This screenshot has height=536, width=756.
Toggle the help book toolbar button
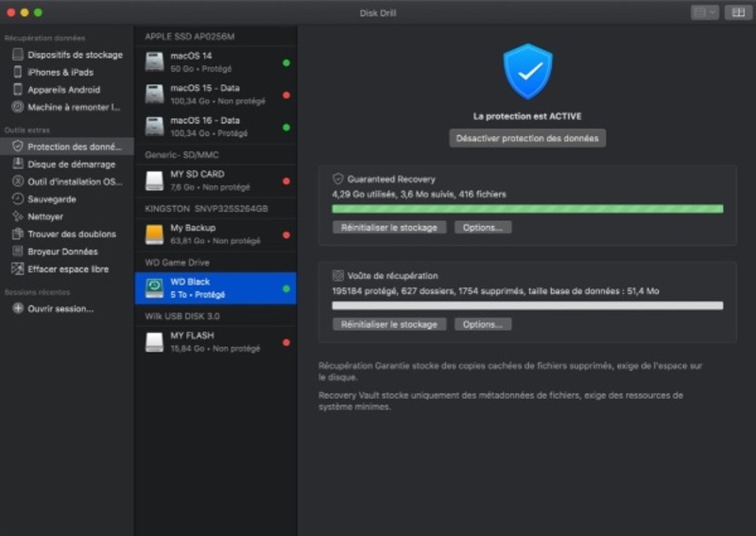click(738, 12)
